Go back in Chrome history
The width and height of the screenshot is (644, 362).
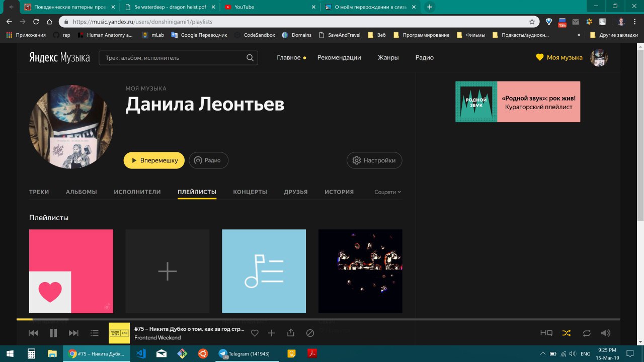click(x=9, y=22)
